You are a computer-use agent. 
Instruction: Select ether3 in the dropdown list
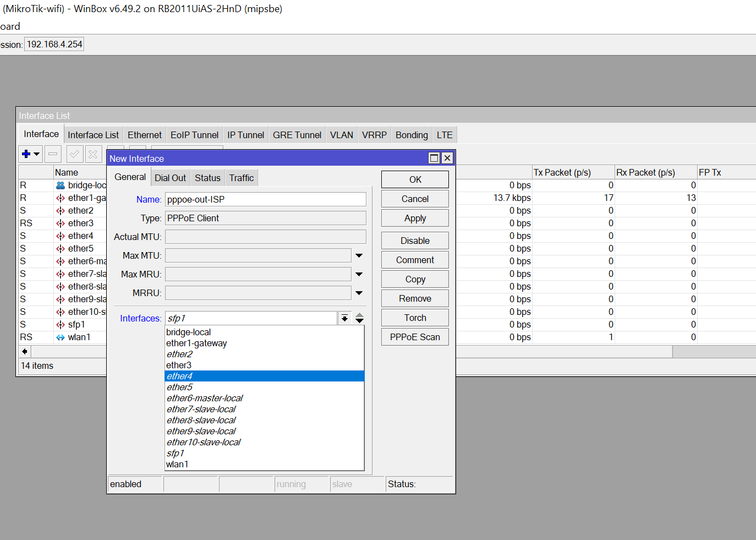pos(265,365)
